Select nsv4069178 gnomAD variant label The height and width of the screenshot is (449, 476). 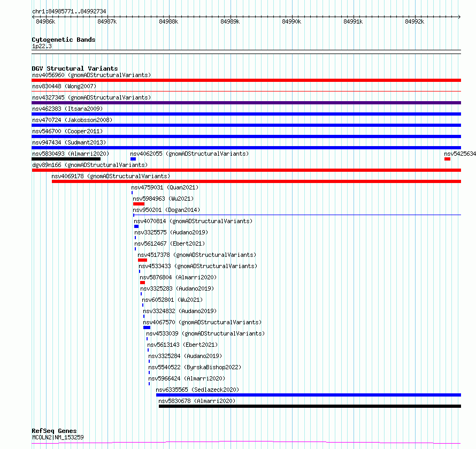click(x=111, y=176)
